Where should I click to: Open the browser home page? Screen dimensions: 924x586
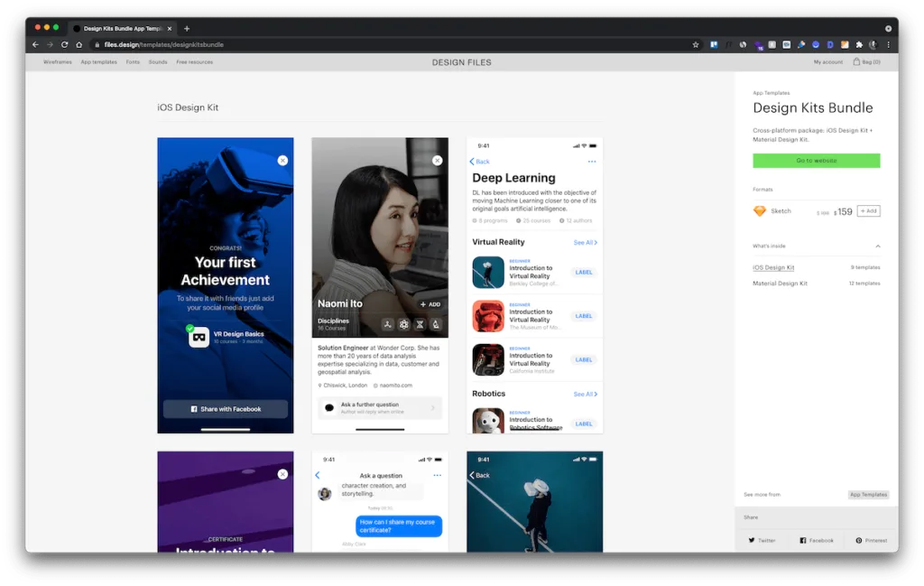(x=79, y=45)
